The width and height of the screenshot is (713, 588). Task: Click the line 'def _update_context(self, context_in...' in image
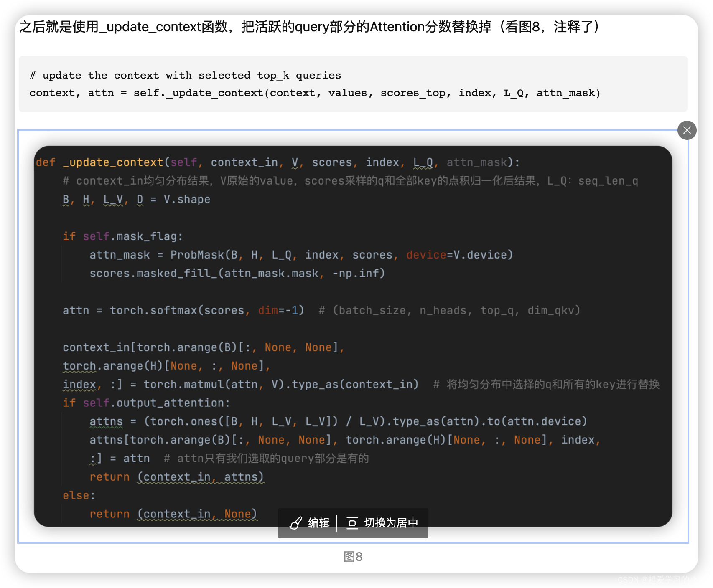pyautogui.click(x=278, y=162)
